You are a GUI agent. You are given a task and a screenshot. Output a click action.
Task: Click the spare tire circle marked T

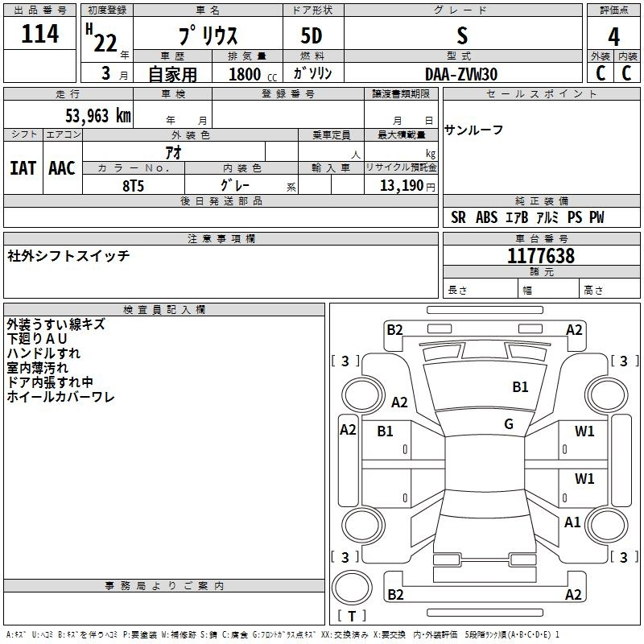click(x=352, y=587)
